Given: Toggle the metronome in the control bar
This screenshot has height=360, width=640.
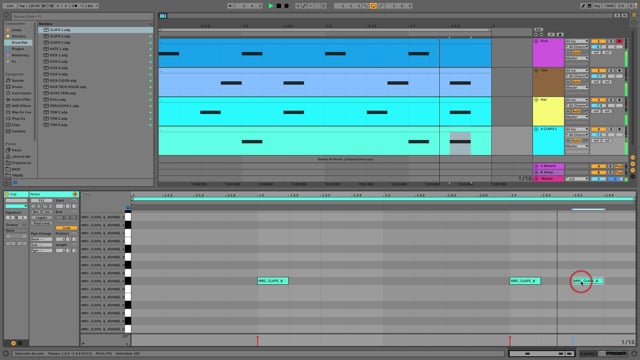Looking at the screenshot, I should pos(76,6).
